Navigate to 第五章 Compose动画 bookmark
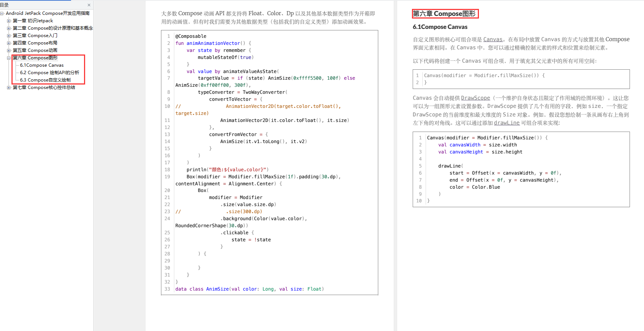The image size is (644, 331). point(35,50)
